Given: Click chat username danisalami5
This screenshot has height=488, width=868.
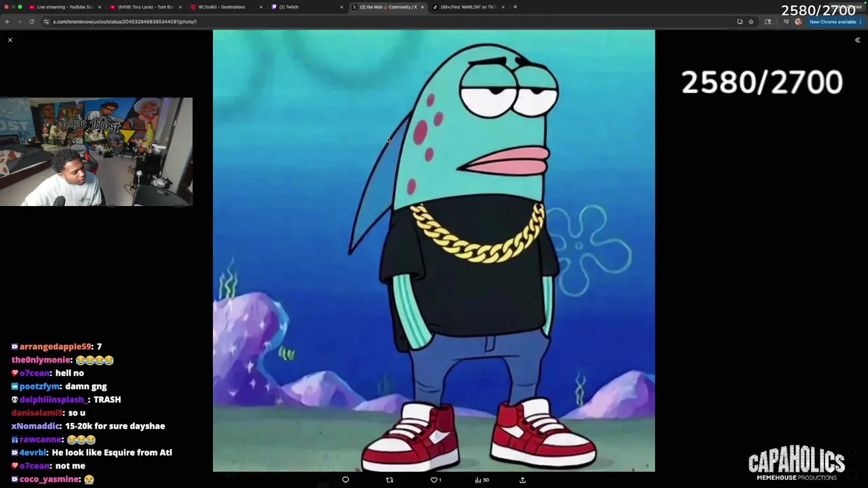Looking at the screenshot, I should click(x=38, y=413).
